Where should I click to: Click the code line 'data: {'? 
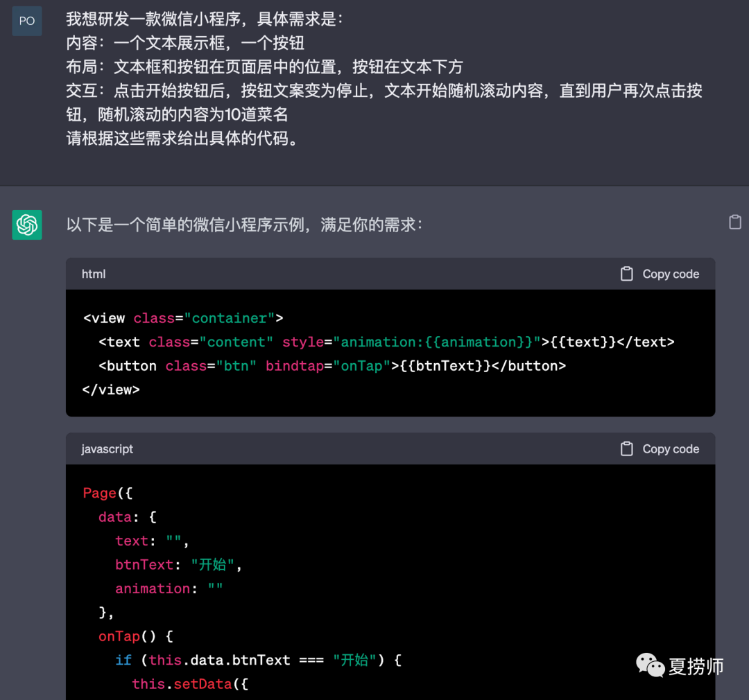pos(127,517)
